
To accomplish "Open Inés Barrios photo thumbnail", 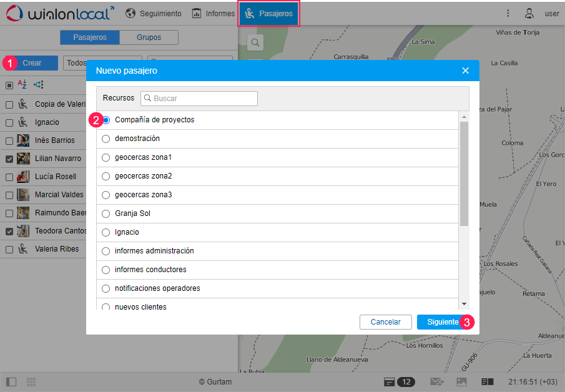I will coord(23,140).
